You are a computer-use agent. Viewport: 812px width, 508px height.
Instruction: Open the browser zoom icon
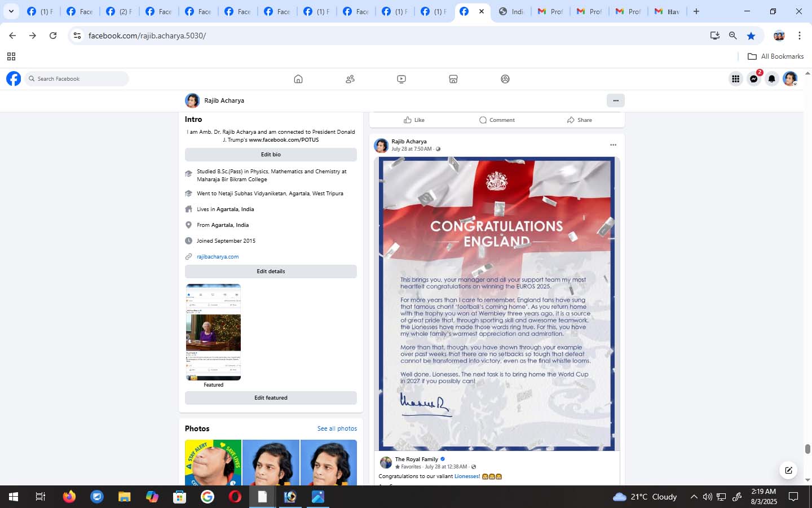(733, 36)
